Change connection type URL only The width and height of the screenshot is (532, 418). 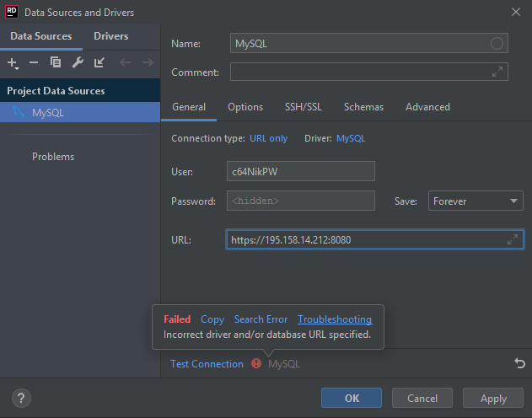point(268,138)
